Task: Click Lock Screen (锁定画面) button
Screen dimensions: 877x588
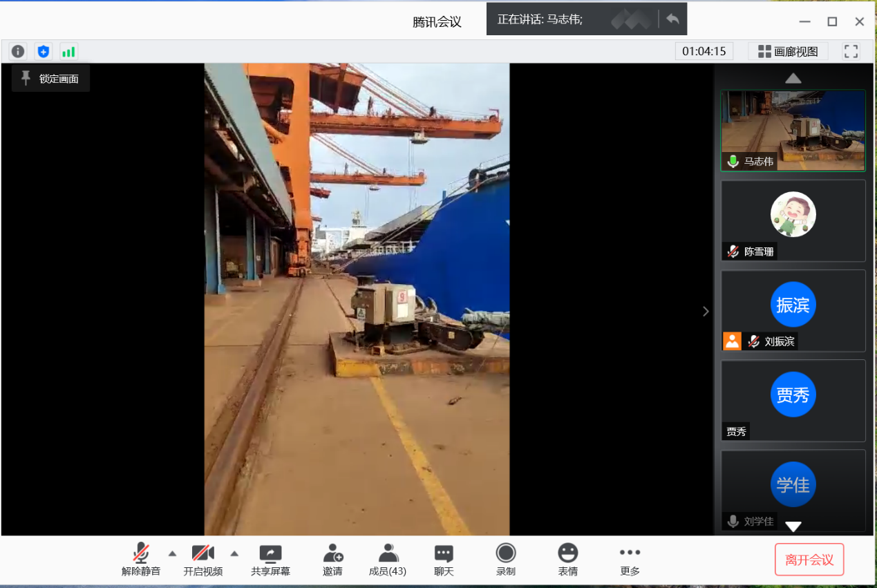Action: click(50, 79)
